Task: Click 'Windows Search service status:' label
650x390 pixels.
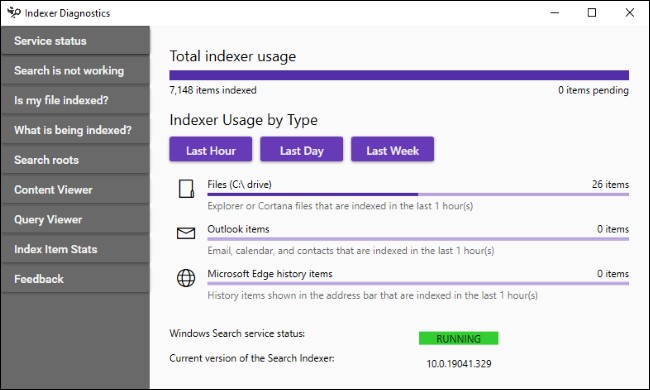Action: tap(237, 333)
